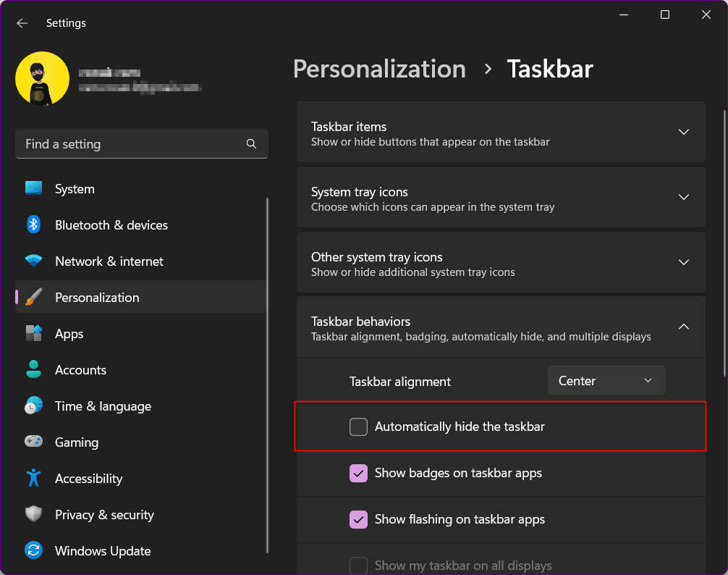Click the Personalization paintbrush icon
This screenshot has width=728, height=575.
[33, 297]
